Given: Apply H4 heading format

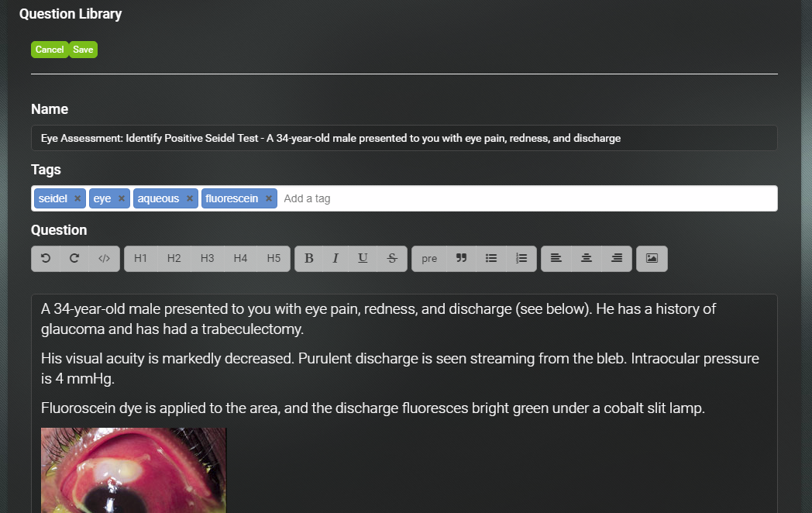Looking at the screenshot, I should pos(240,258).
